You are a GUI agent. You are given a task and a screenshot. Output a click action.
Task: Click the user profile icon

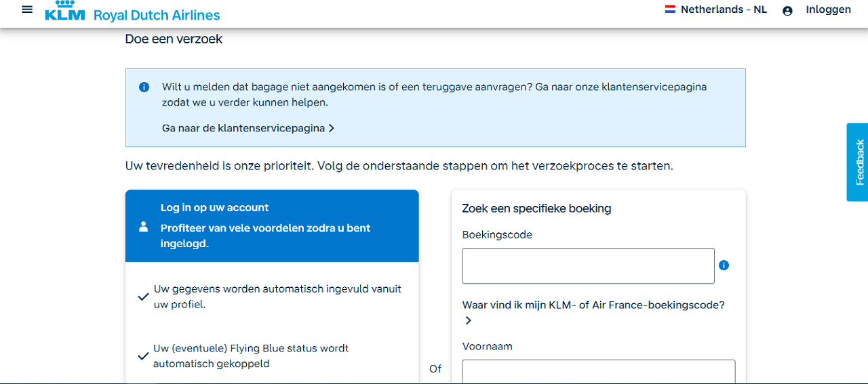click(x=787, y=11)
